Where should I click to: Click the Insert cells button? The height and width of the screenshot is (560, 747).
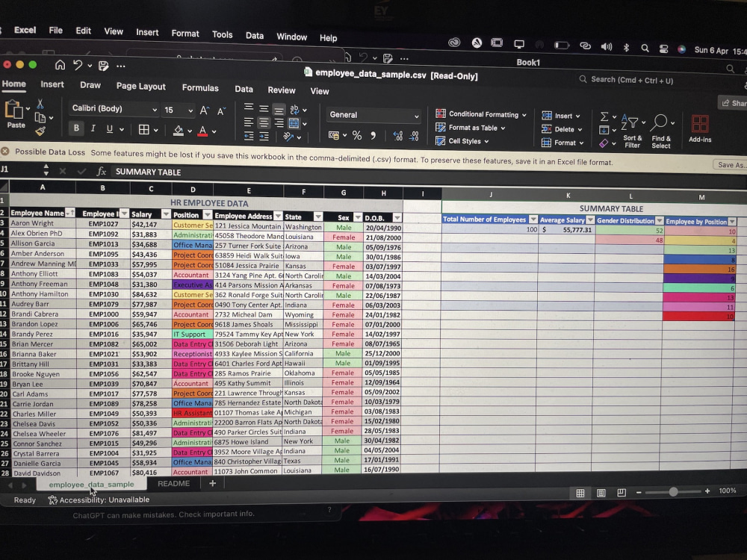pyautogui.click(x=561, y=116)
